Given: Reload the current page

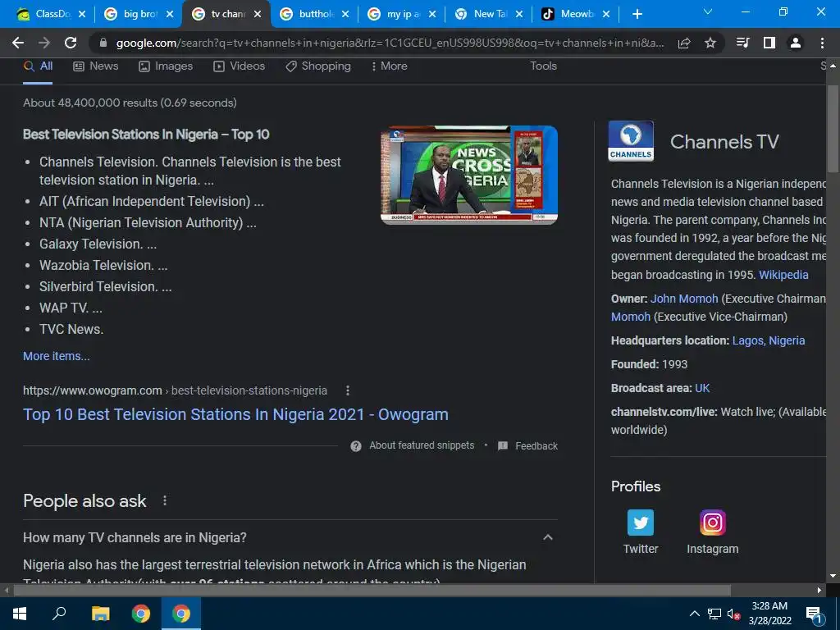Looking at the screenshot, I should [71, 43].
